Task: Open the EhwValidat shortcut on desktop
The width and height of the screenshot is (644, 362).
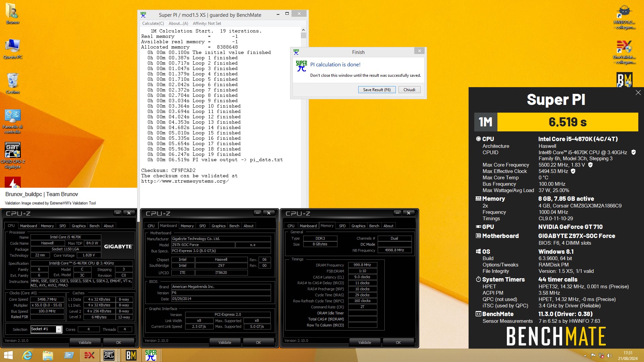Action: tap(624, 52)
